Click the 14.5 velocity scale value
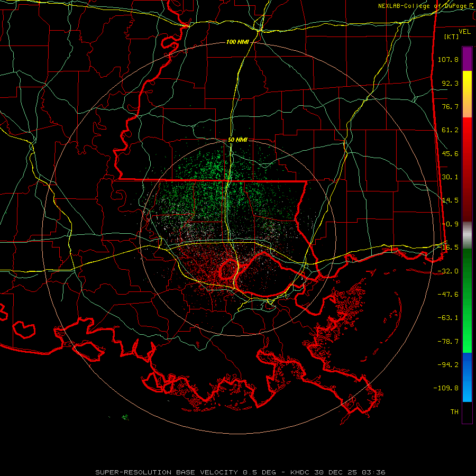The height and width of the screenshot is (476, 476). click(450, 200)
